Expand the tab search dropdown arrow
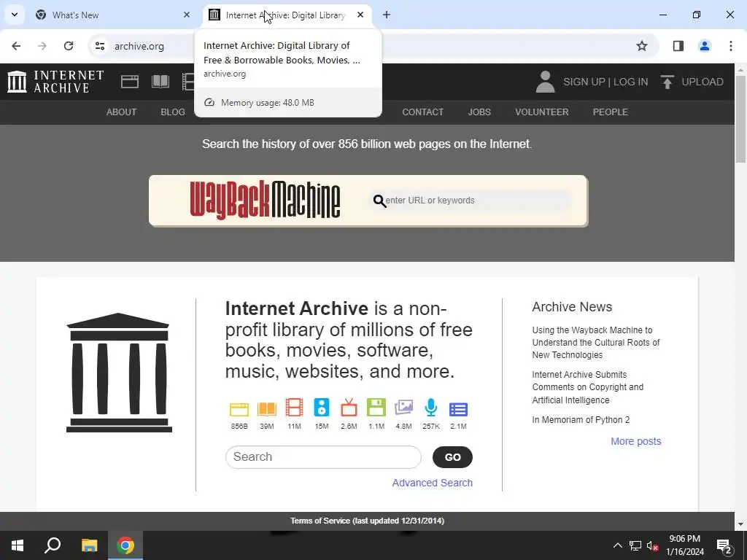 click(15, 15)
